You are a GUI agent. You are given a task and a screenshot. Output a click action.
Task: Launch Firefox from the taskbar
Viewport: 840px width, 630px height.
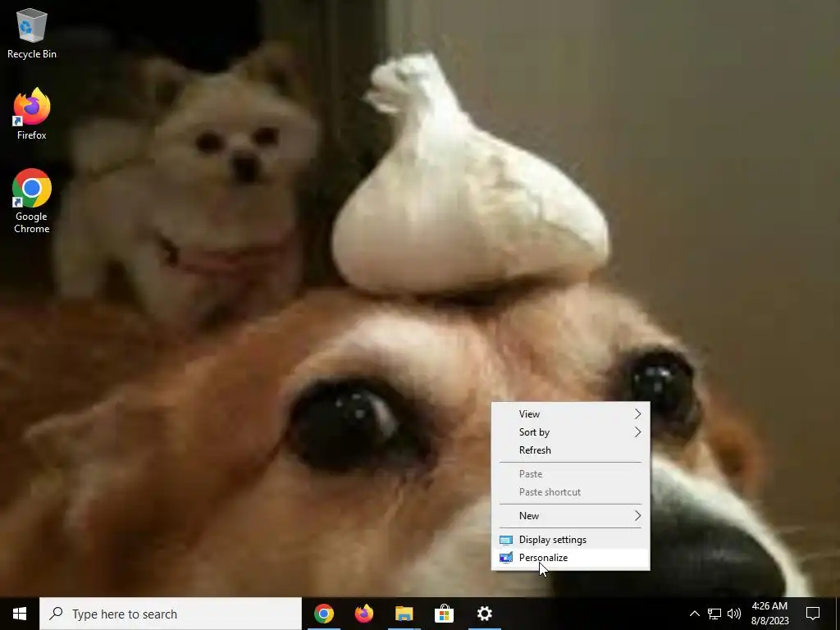click(364, 614)
